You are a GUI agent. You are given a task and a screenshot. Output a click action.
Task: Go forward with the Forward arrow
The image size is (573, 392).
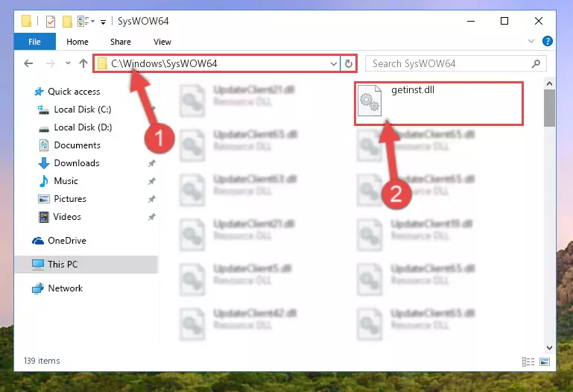click(x=51, y=63)
